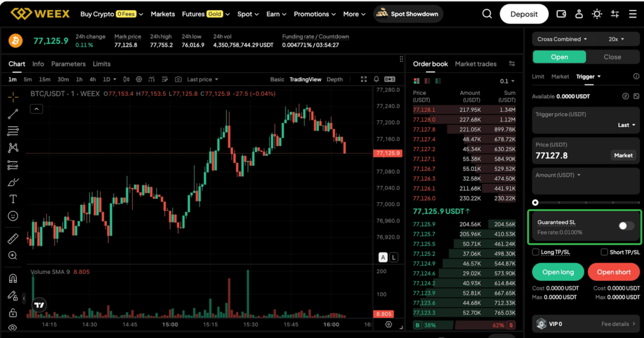Expand the Cross Combined margin mode
Viewport: 644px width, 338px height.
pos(562,39)
